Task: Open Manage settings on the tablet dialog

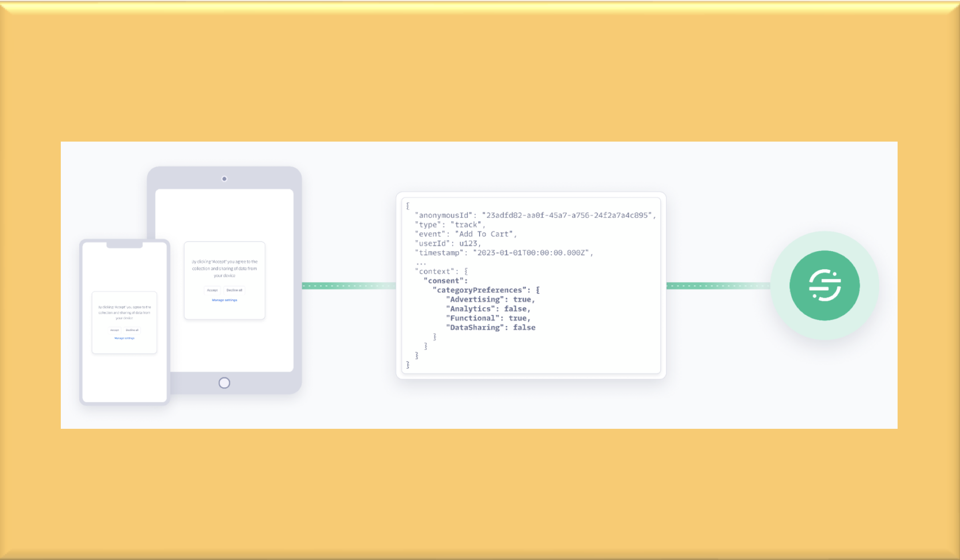Action: coord(224,300)
